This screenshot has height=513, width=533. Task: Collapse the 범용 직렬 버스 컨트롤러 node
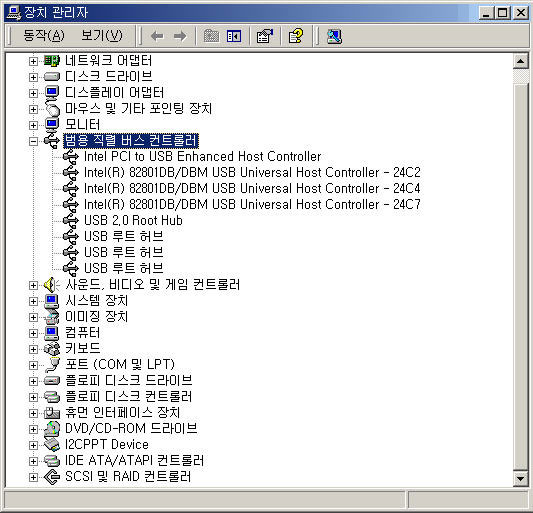(x=33, y=141)
